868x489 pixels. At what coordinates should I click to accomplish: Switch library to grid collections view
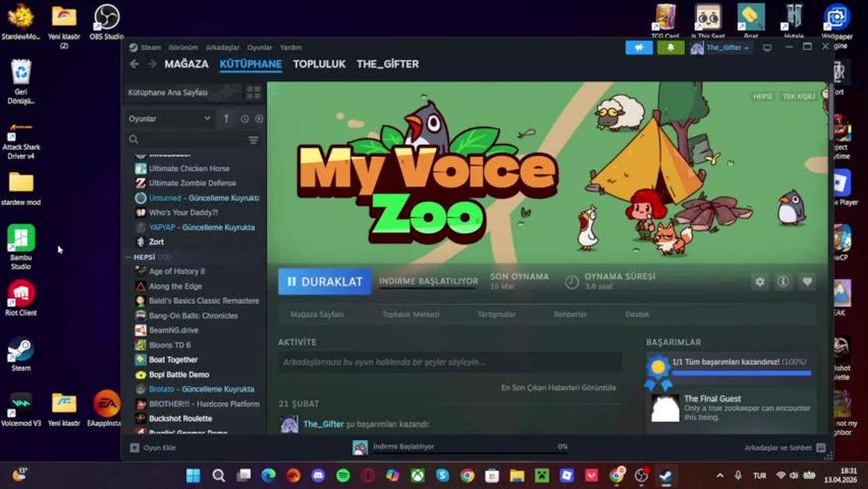[253, 92]
